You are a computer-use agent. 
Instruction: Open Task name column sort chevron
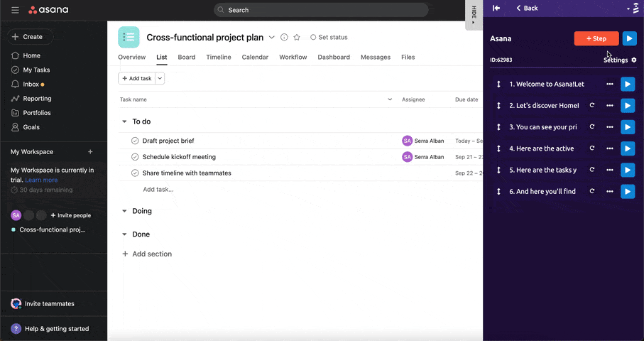coord(389,99)
